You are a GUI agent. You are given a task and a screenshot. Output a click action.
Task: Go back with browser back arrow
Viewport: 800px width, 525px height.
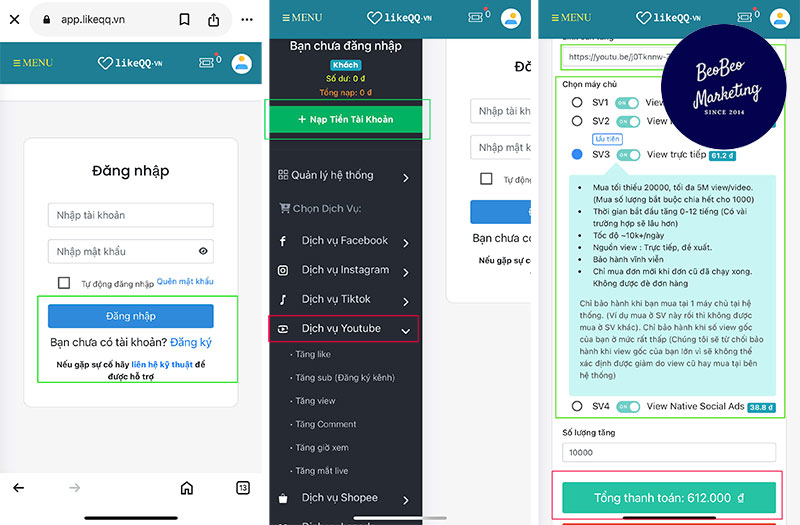[18, 488]
